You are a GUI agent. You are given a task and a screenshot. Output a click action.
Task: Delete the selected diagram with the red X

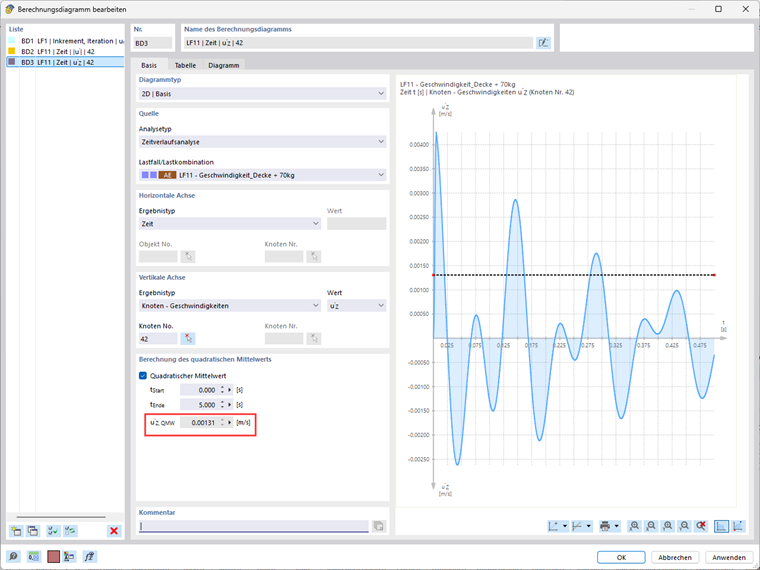point(114,531)
